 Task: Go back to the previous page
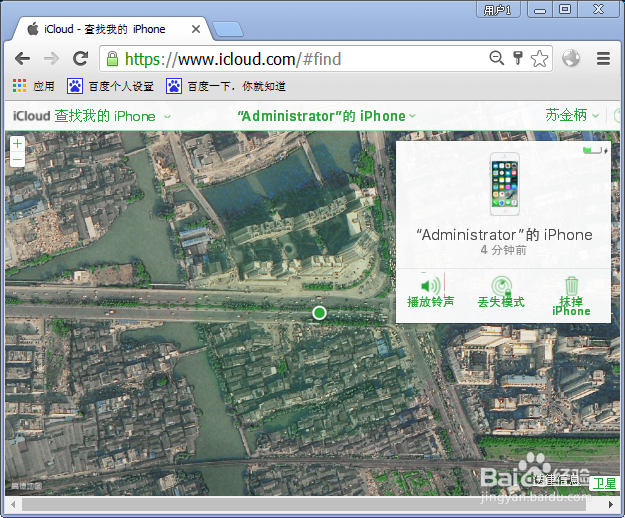pyautogui.click(x=22, y=59)
